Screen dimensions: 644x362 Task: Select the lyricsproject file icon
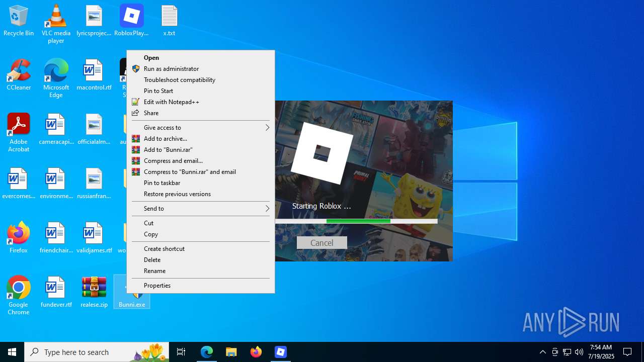click(94, 21)
